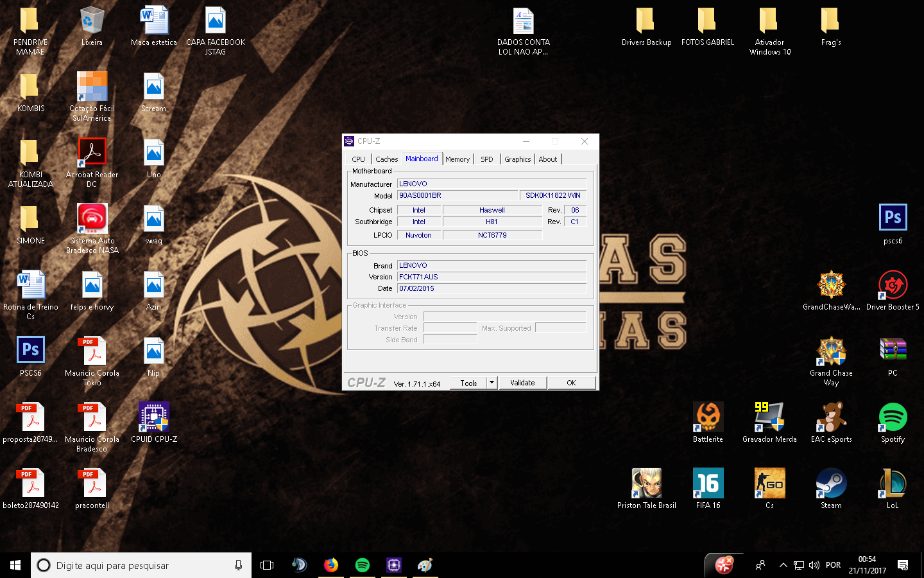Switch to the CPU tab
Image resolution: width=924 pixels, height=578 pixels.
pyautogui.click(x=358, y=159)
